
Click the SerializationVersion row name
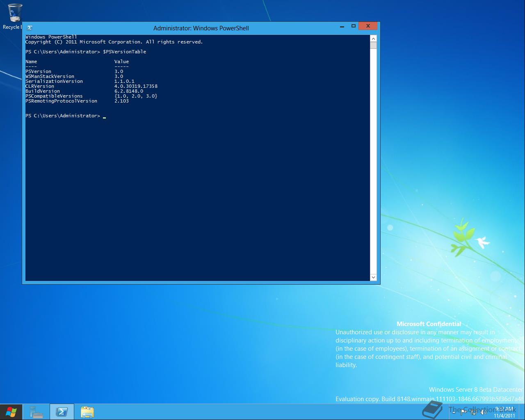pos(54,81)
